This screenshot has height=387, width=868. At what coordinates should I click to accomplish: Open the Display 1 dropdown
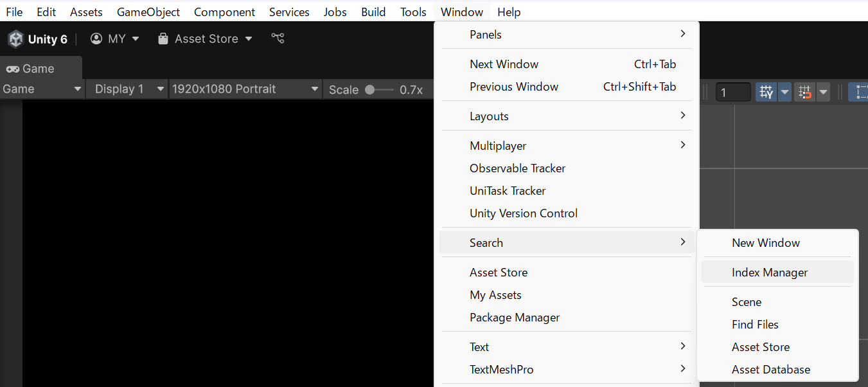(x=127, y=89)
